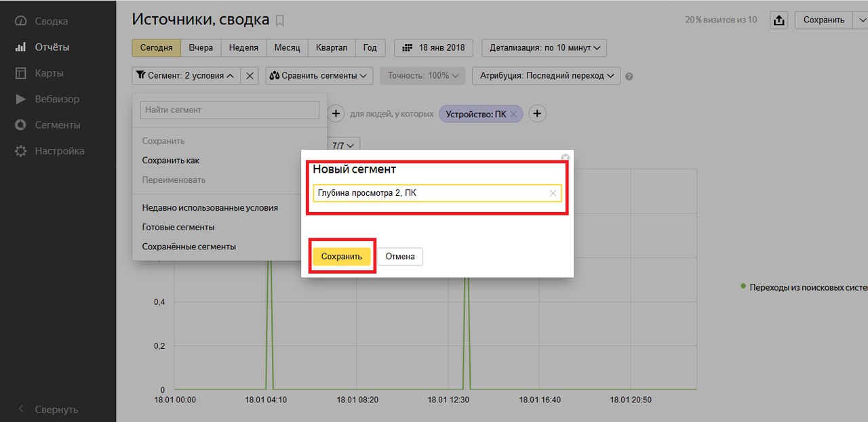868x422 pixels.
Task: Open Сравнить сегменты dropdown
Action: click(x=319, y=76)
